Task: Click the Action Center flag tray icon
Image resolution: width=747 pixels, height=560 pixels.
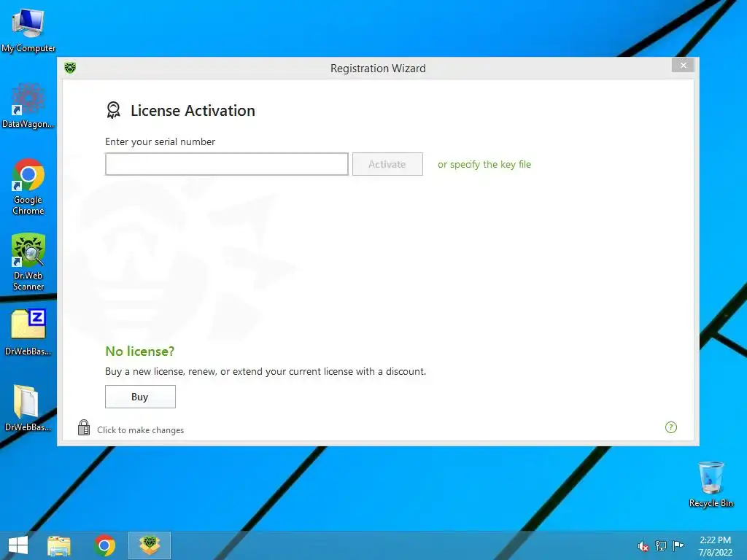Action: (x=678, y=545)
